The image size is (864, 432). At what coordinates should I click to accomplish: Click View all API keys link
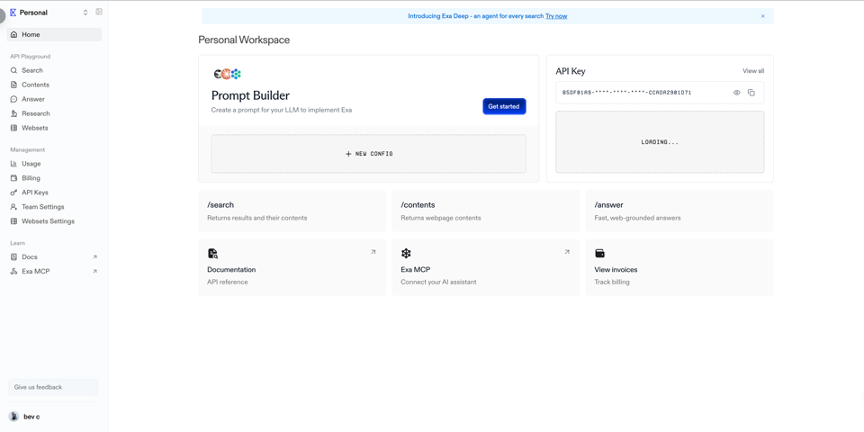753,71
